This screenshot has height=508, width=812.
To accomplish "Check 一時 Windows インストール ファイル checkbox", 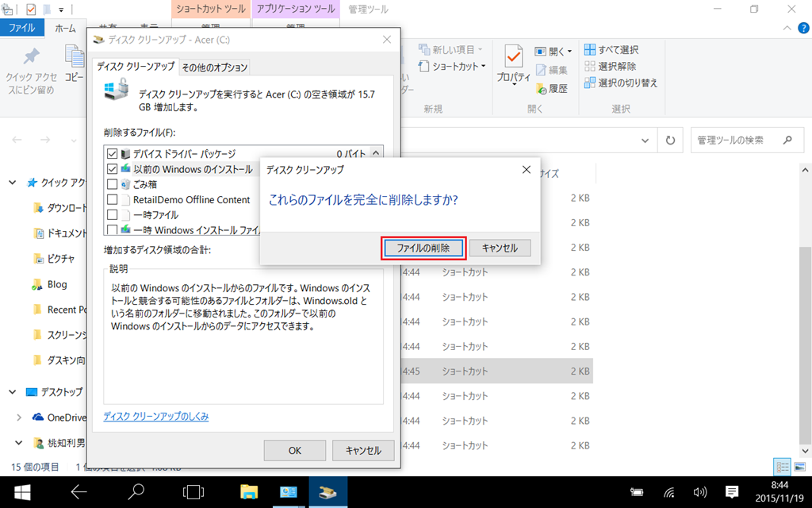I will [112, 229].
